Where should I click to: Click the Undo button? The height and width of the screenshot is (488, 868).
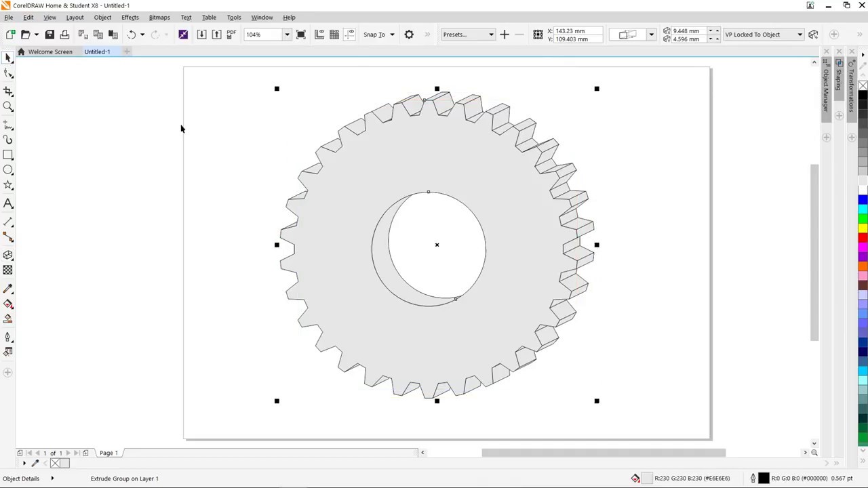(x=132, y=35)
